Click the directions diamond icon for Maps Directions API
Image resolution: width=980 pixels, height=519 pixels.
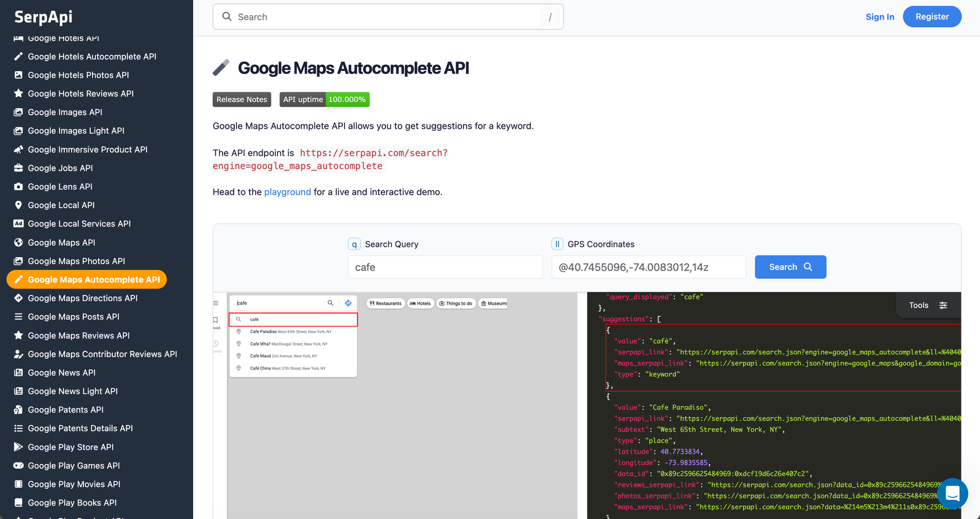(x=19, y=298)
